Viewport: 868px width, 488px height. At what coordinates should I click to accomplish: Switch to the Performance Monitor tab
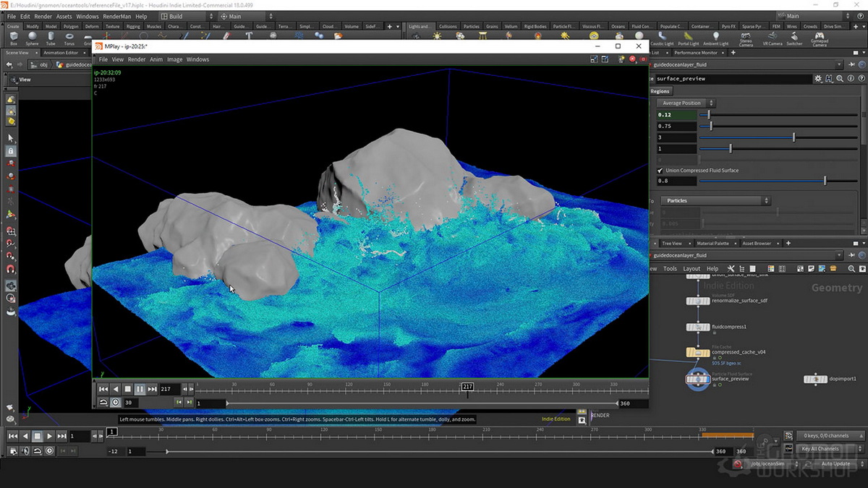(696, 53)
